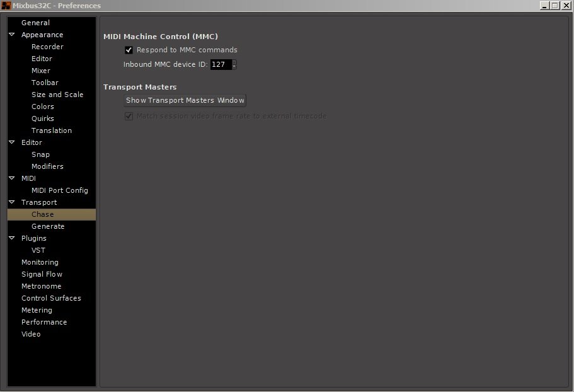The image size is (574, 392).
Task: Open the Editor item under Appearance
Action: pyautogui.click(x=42, y=59)
